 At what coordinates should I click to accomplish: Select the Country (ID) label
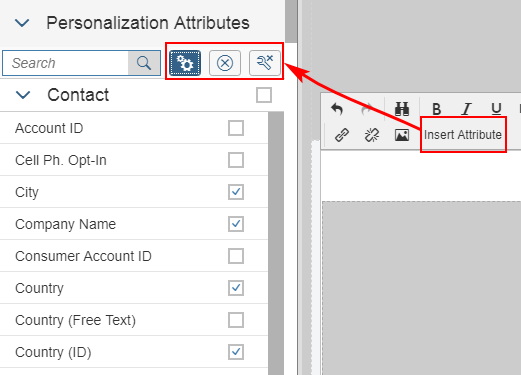[53, 352]
